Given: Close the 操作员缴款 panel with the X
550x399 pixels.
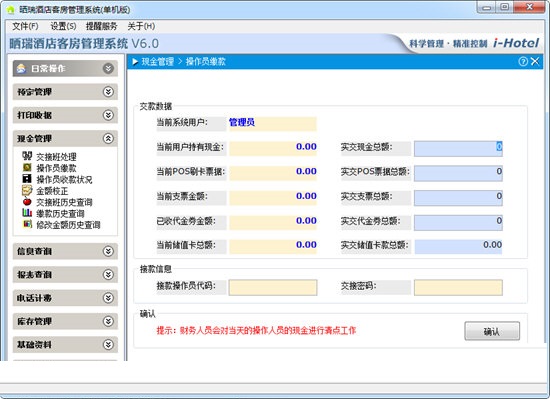Looking at the screenshot, I should coord(535,62).
